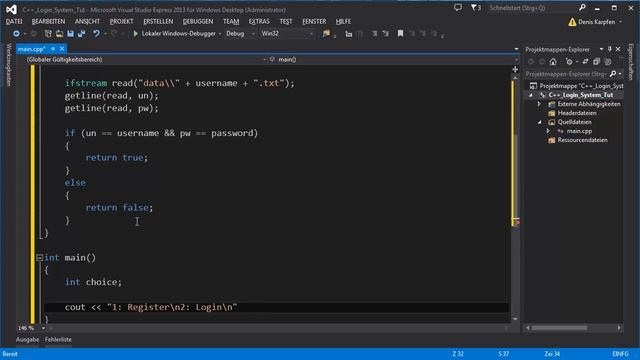Collapse the int main() code block

[40, 258]
